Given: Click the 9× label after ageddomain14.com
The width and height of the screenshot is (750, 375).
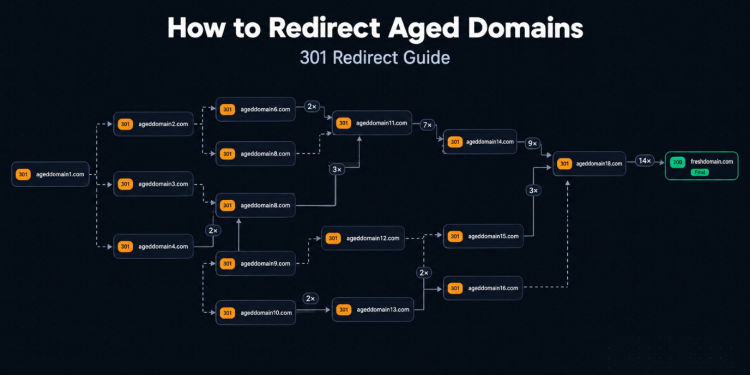Looking at the screenshot, I should click(532, 143).
